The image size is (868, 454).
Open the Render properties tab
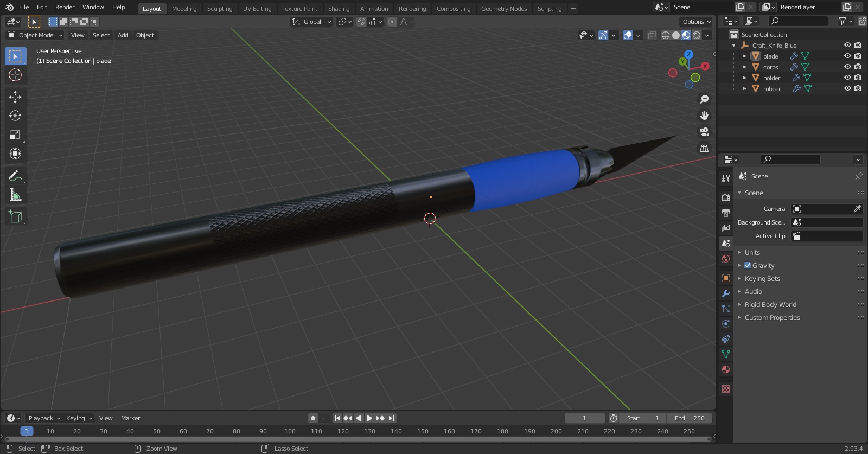726,198
